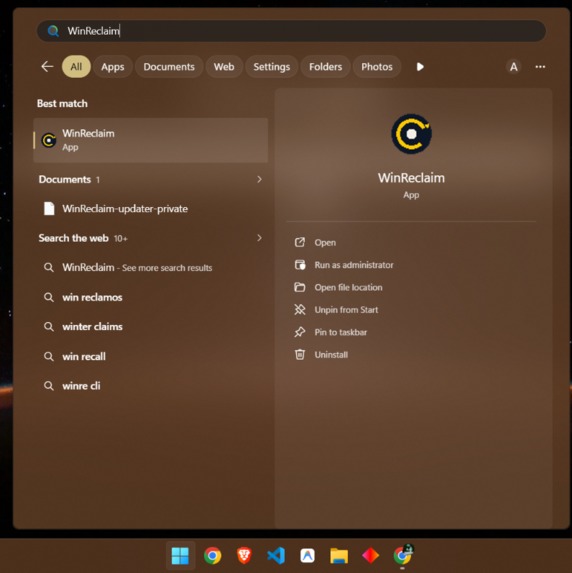Click the Open file location folder icon

(300, 288)
